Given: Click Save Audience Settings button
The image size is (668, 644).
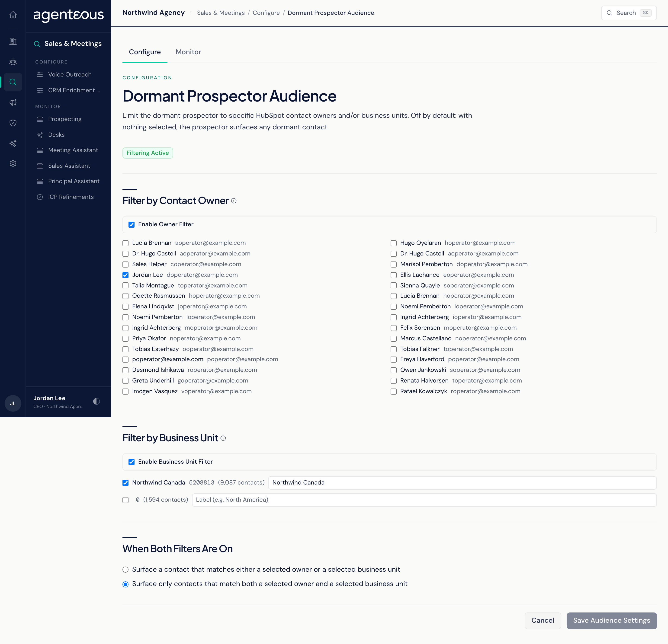Looking at the screenshot, I should click(x=611, y=621).
